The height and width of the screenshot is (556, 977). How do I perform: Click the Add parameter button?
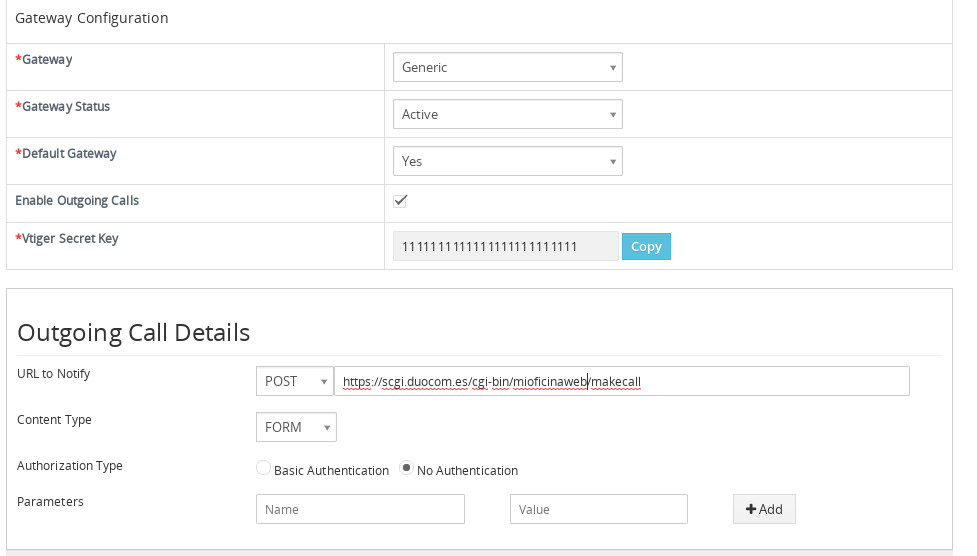coord(764,509)
